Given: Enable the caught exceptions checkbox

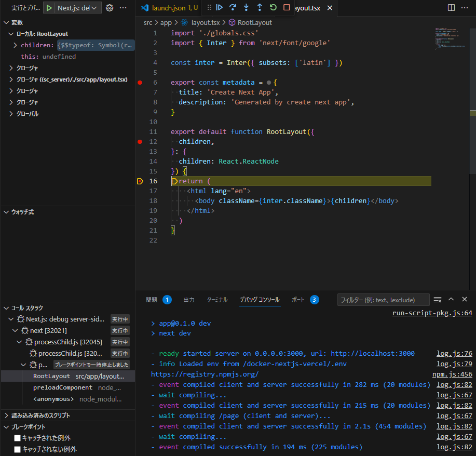Looking at the screenshot, I should point(18,438).
